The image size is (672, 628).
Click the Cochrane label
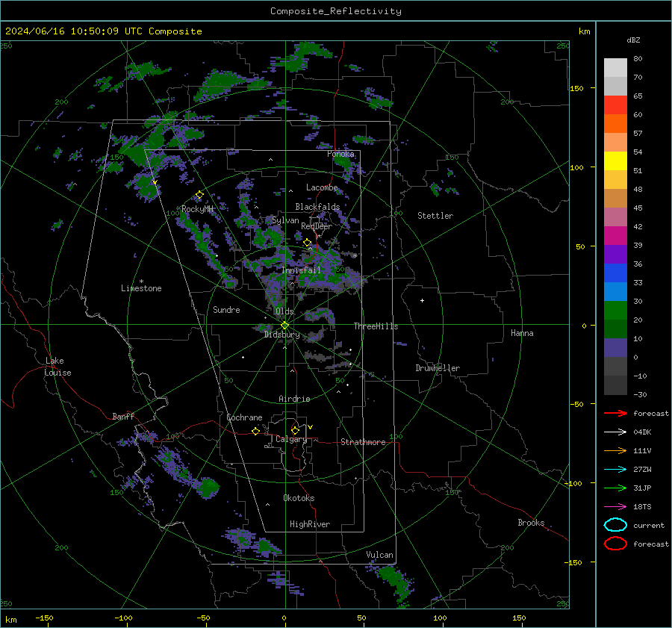click(x=244, y=417)
